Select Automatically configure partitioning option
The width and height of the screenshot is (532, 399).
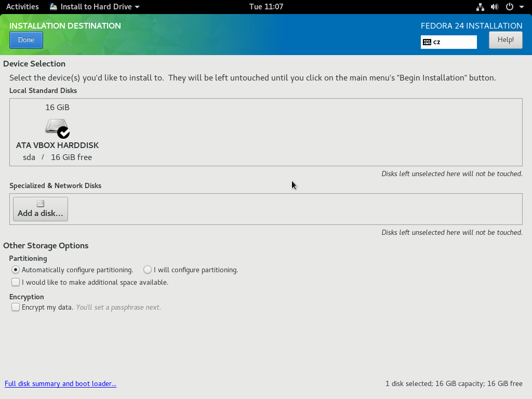tap(16, 270)
